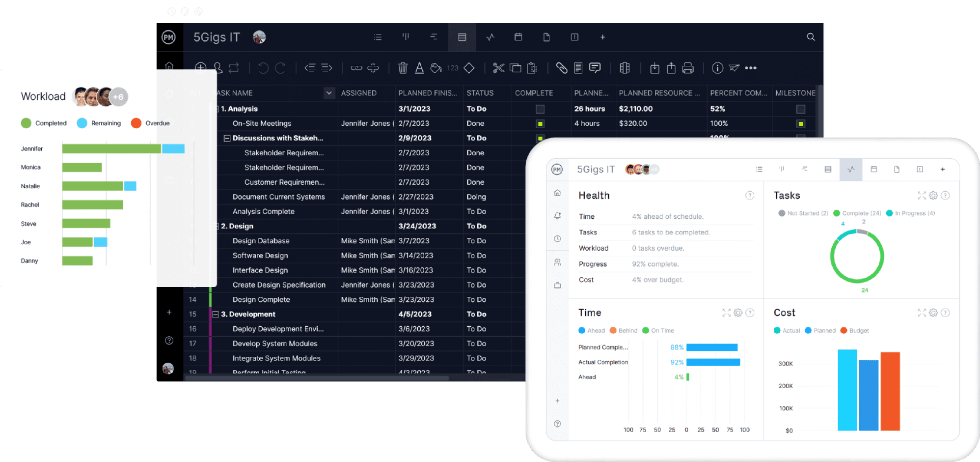Image resolution: width=980 pixels, height=462 pixels.
Task: Click the undo arrow icon
Action: 262,68
